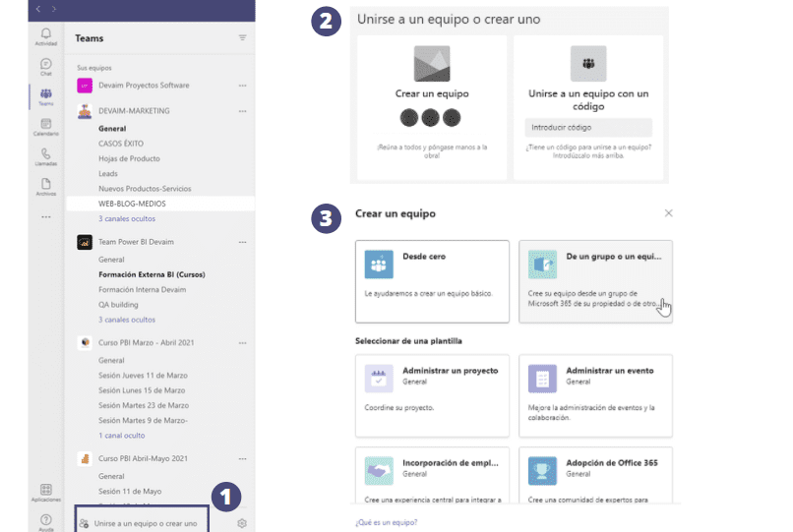Open the Llamadas phone icon
The height and width of the screenshot is (532, 793).
(46, 153)
